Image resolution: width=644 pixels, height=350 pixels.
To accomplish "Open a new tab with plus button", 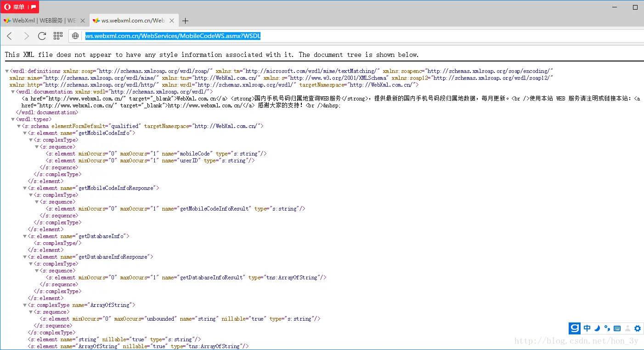I will tap(185, 21).
